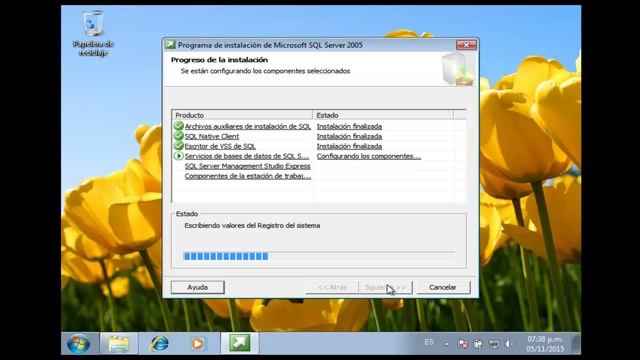Click the '<< Atrás' button

point(332,287)
